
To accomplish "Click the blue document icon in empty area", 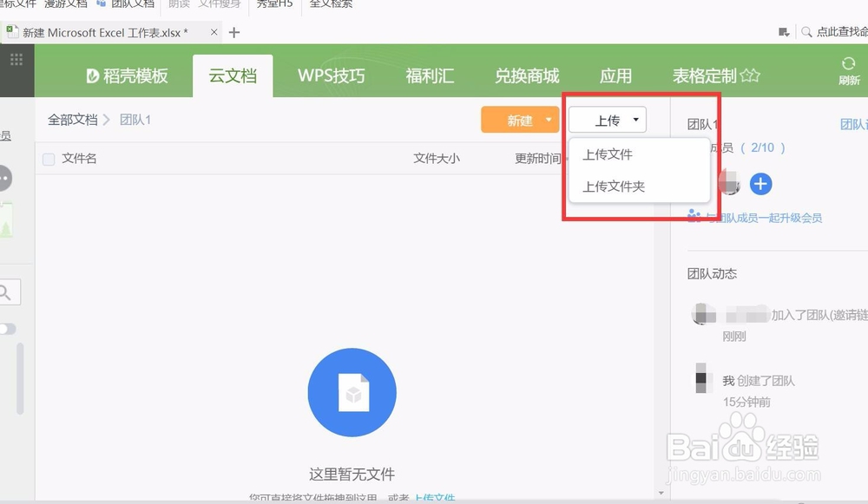I will 352,392.
